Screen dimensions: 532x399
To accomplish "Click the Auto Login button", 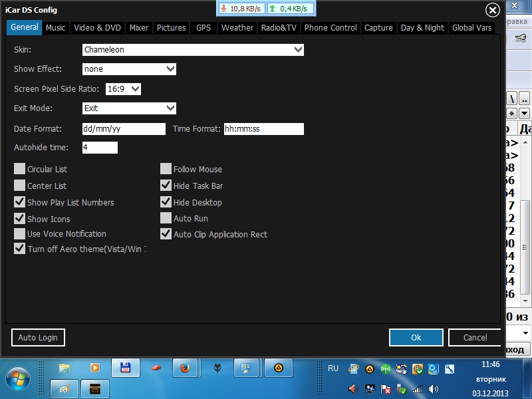I will 38,337.
